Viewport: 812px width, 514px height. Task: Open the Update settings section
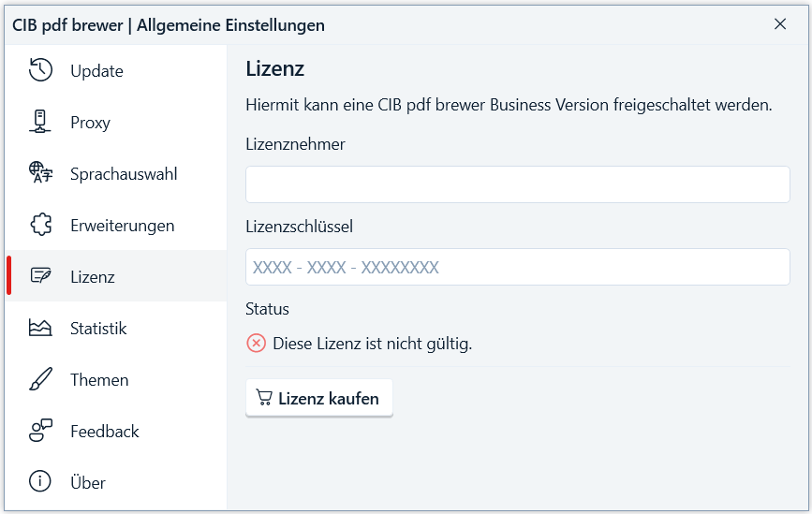click(x=116, y=70)
